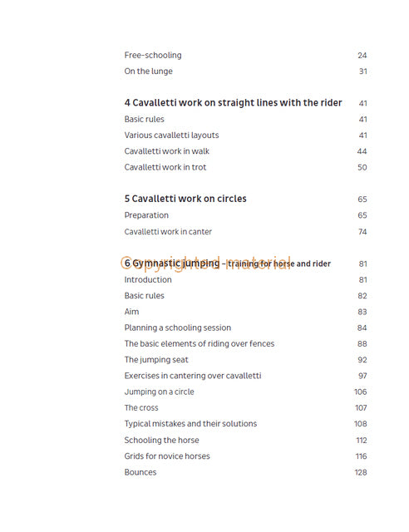Viewport: 409px width, 532px height.
Task: Select the On the lunge entry
Action: [x=148, y=71]
